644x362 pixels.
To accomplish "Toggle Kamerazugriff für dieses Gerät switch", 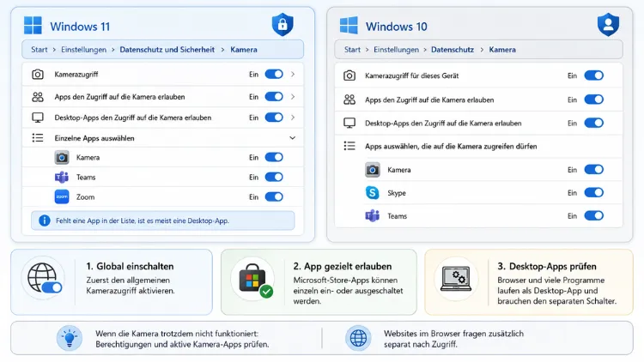I will point(594,75).
